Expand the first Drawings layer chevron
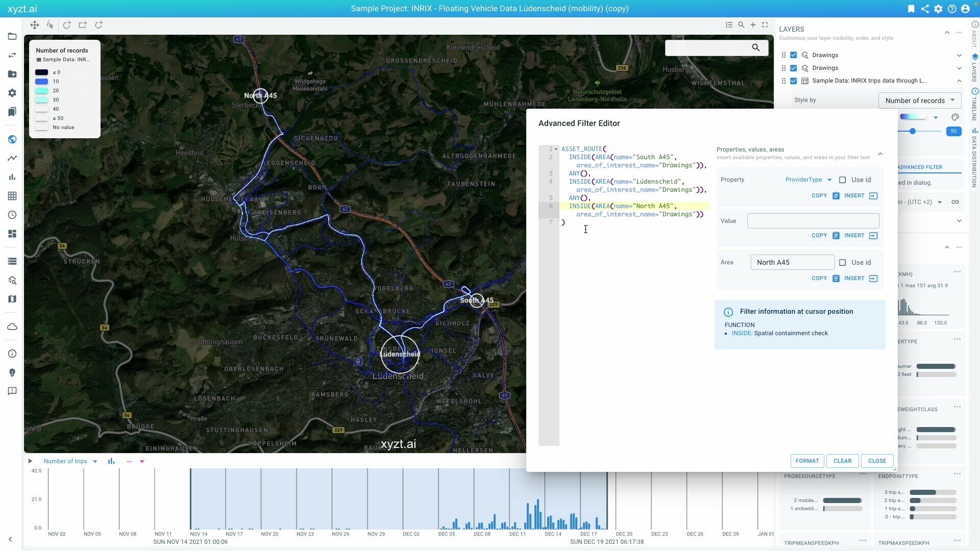 pos(959,55)
